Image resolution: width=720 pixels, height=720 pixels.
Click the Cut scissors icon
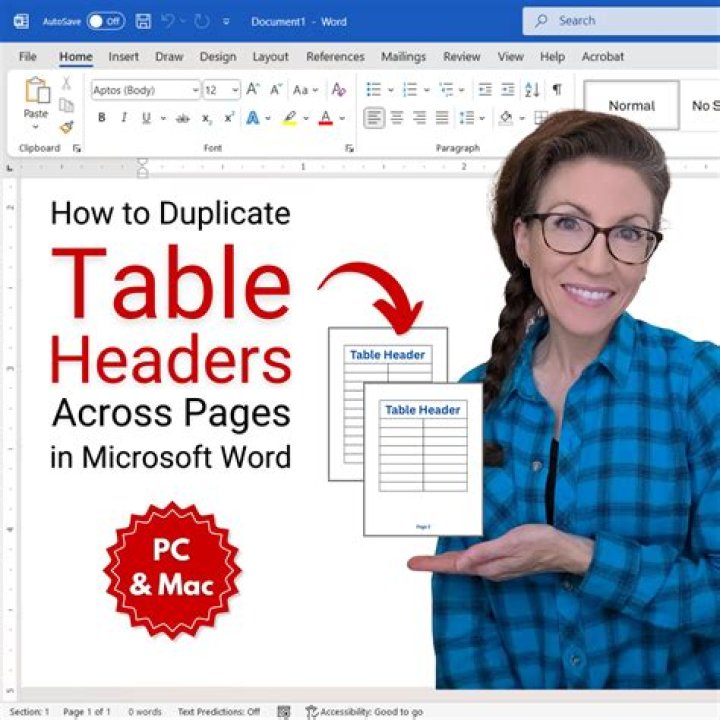click(x=66, y=84)
